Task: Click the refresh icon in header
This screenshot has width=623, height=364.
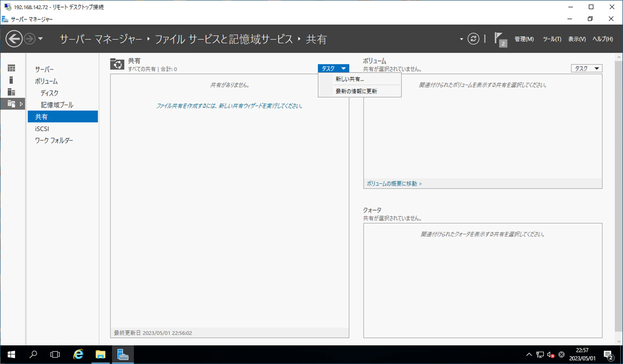Action: click(473, 39)
